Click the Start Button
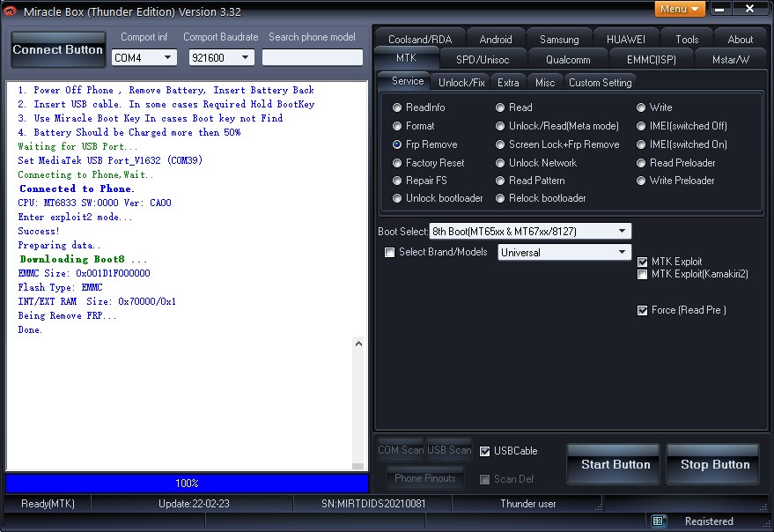This screenshot has width=774, height=532. click(x=615, y=464)
